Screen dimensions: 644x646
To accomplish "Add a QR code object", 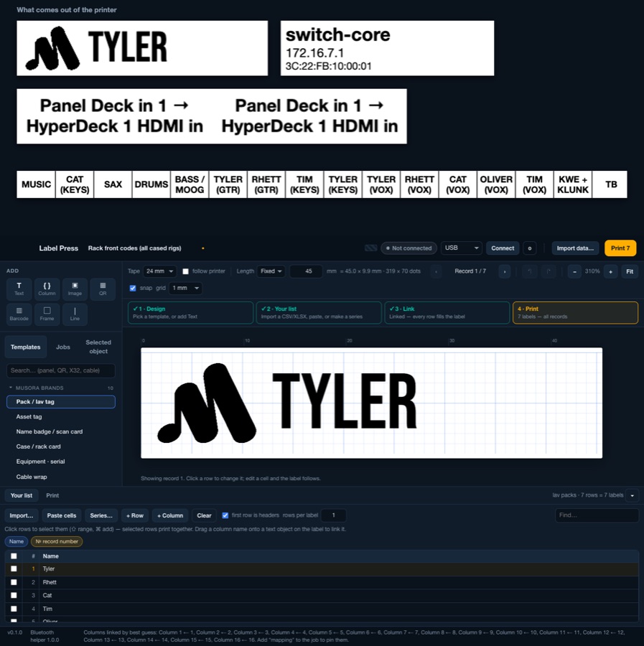I will (103, 289).
